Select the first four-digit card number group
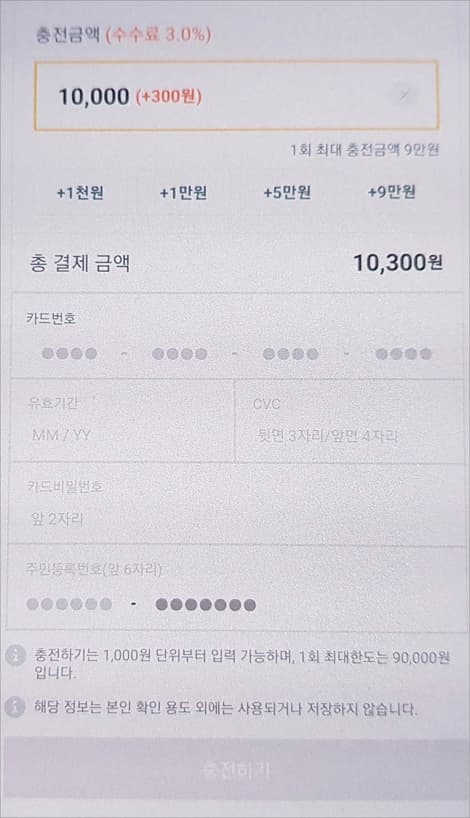Image resolution: width=470 pixels, height=818 pixels. tap(69, 354)
